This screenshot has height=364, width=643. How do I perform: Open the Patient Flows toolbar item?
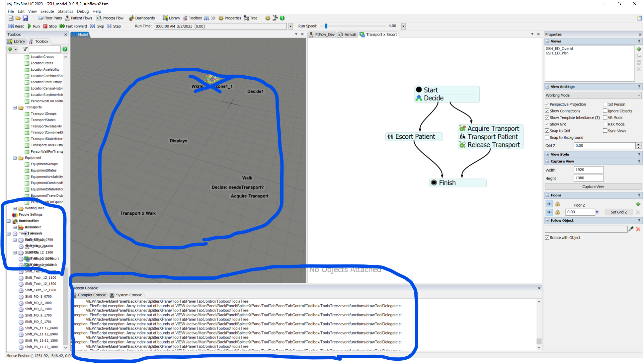tap(78, 18)
